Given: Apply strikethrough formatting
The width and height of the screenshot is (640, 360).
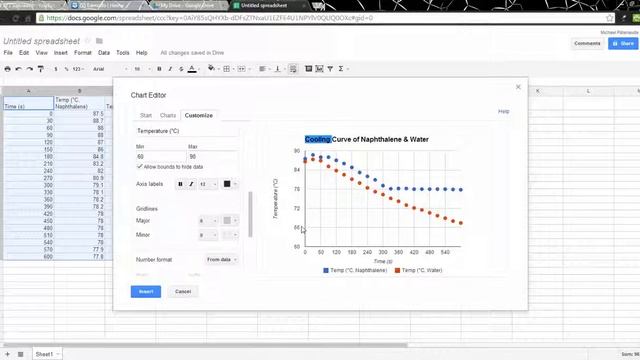Looking at the screenshot, I should (181, 69).
